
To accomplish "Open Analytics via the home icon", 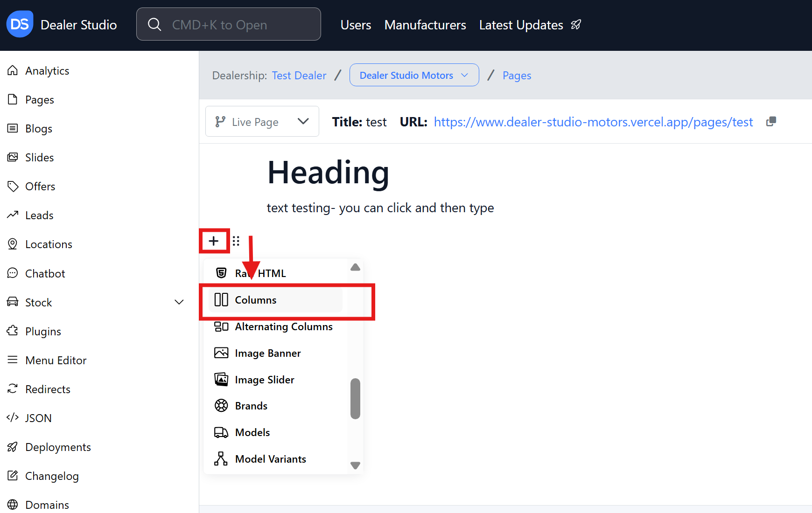I will click(x=13, y=70).
